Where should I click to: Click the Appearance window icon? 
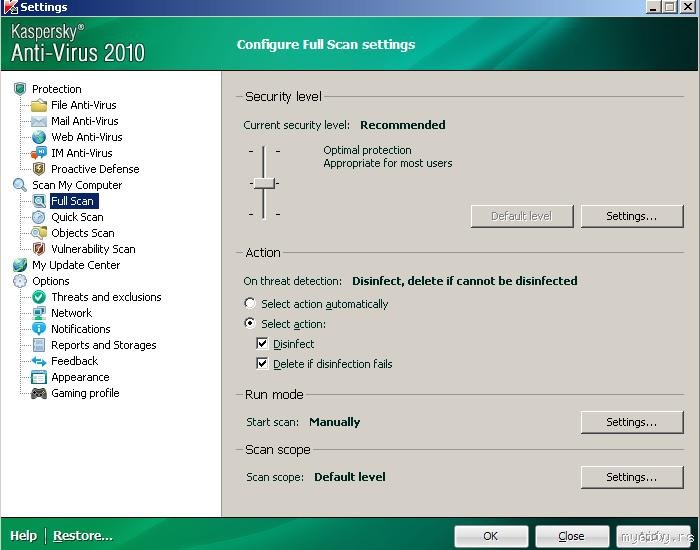point(39,377)
